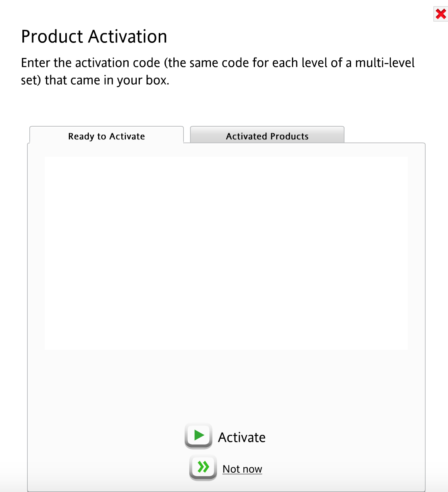Viewport: 448px width, 492px height.
Task: Start activation using the play button icon
Action: click(x=199, y=436)
